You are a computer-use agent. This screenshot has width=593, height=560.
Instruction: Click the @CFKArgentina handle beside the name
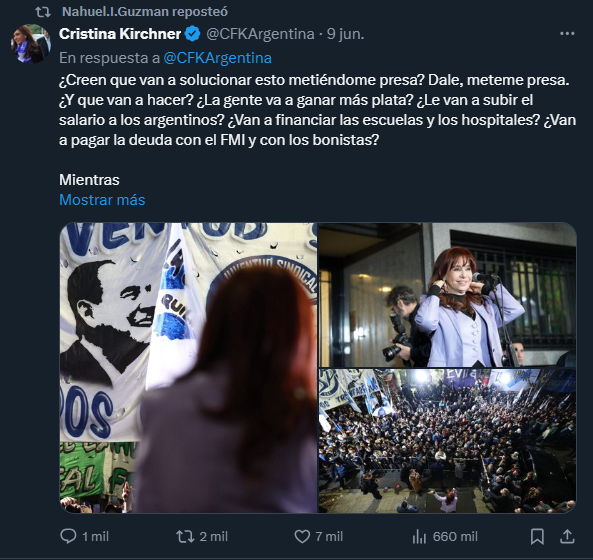pyautogui.click(x=260, y=34)
